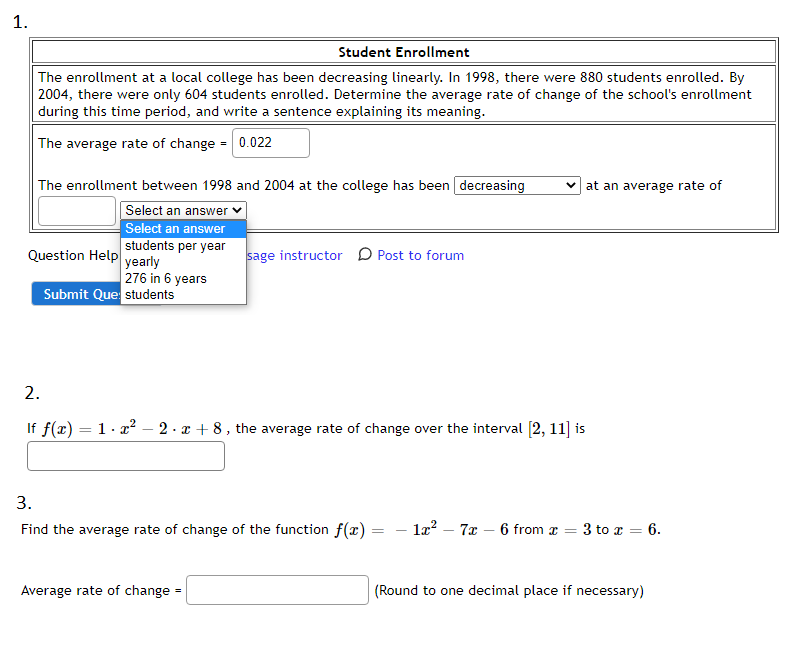Viewport: 795px width, 645px height.
Task: Open the Post to forum link
Action: click(x=420, y=256)
